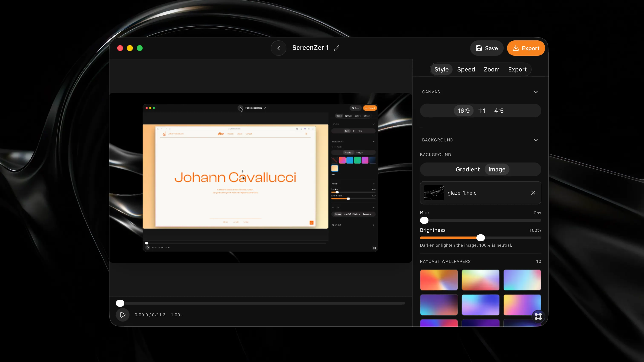Pick the yellow-magenta Raycast wallpaper
The width and height of the screenshot is (644, 362).
coord(522,305)
